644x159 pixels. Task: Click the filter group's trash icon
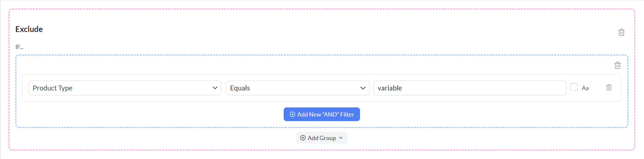coord(617,65)
